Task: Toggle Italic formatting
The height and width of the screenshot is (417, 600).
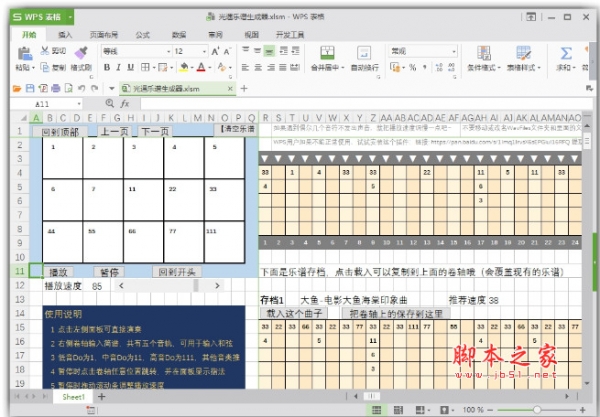Action: pyautogui.click(x=118, y=67)
